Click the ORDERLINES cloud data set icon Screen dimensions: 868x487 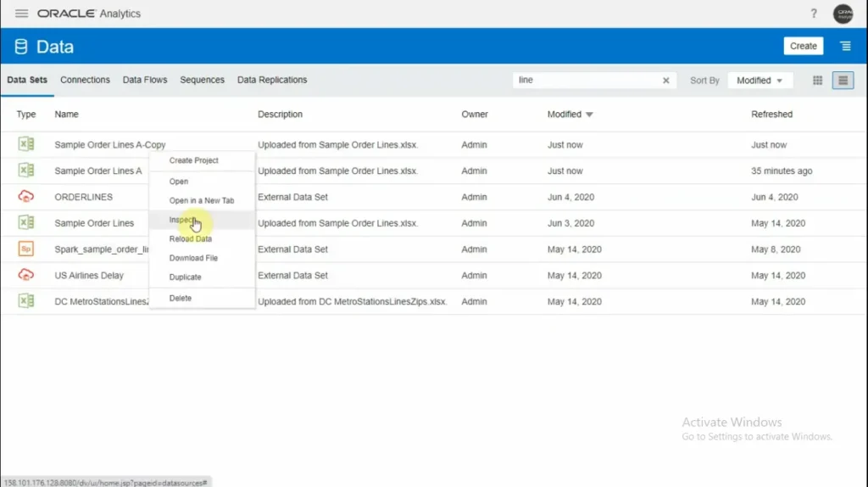[26, 197]
